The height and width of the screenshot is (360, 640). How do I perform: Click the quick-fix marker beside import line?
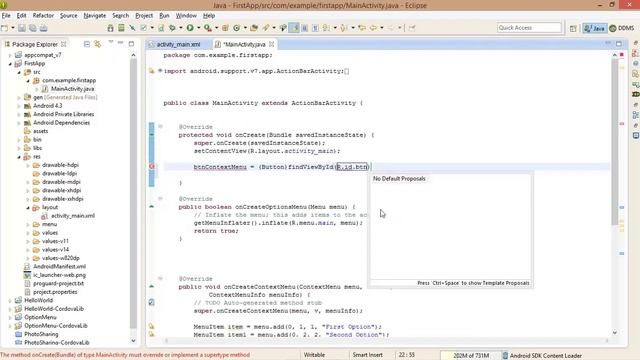pyautogui.click(x=152, y=71)
